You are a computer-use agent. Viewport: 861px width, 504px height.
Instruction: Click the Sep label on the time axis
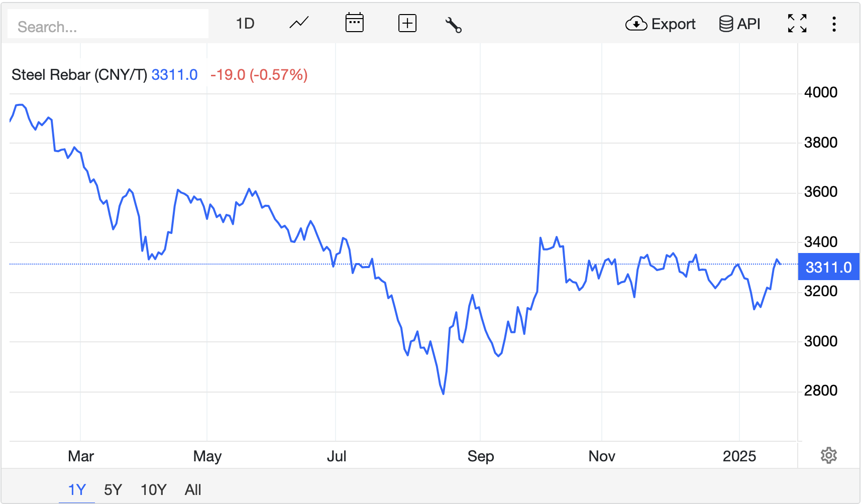coord(481,456)
